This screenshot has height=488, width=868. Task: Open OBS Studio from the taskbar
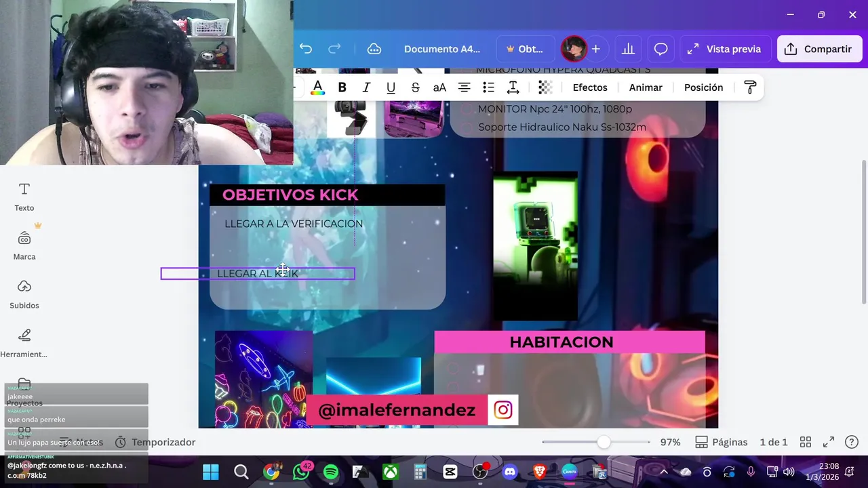coord(480,472)
